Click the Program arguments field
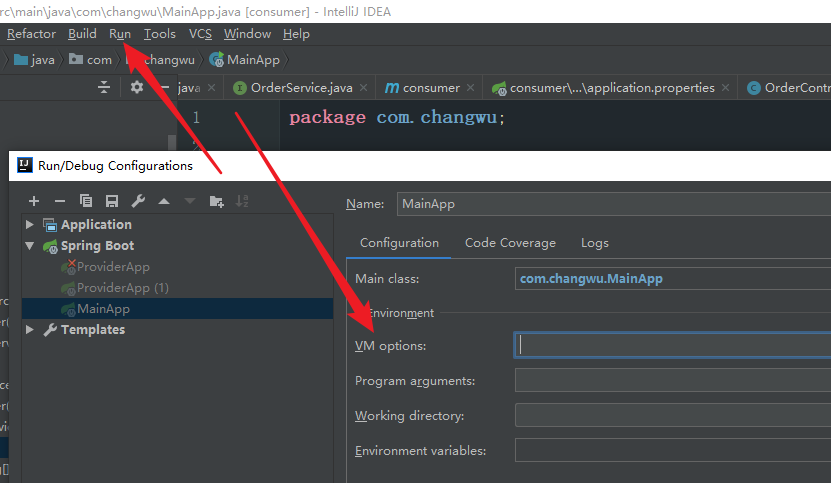Viewport: 831px width, 483px height. pyautogui.click(x=672, y=381)
